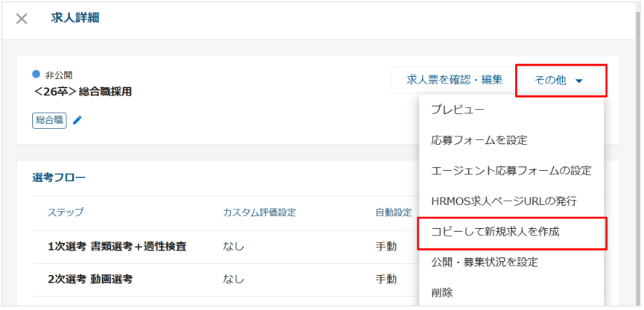This screenshot has height=310, width=644.
Task: Select the 2次選考 動画選考 row
Action: (x=90, y=279)
